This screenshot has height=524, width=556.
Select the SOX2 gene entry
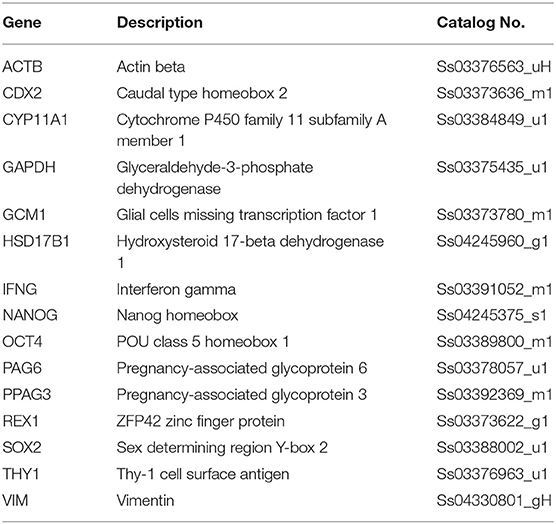tap(22, 447)
